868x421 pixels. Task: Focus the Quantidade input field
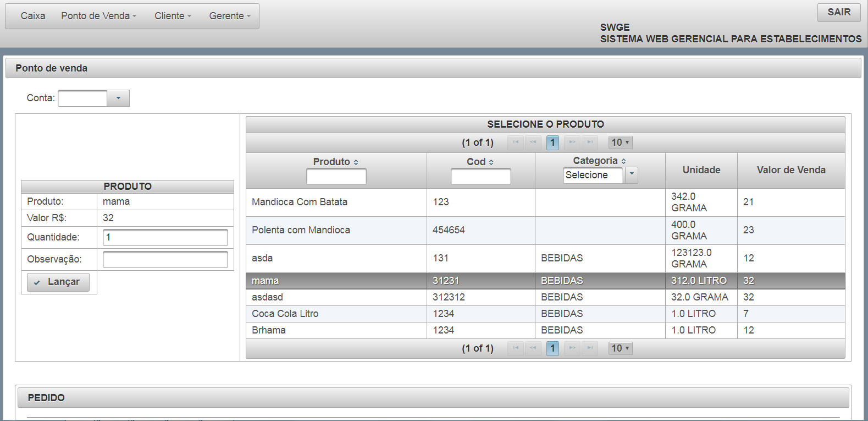pos(165,237)
